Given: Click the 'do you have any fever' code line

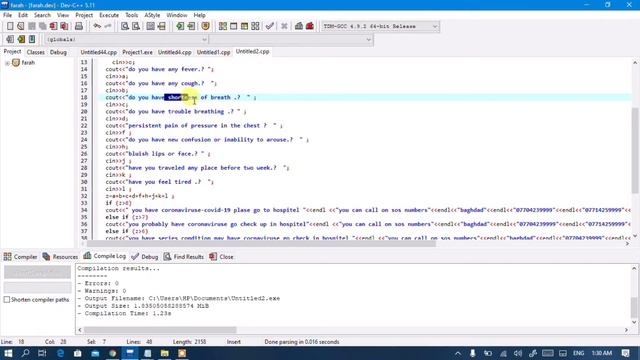Looking at the screenshot, I should 159,69.
